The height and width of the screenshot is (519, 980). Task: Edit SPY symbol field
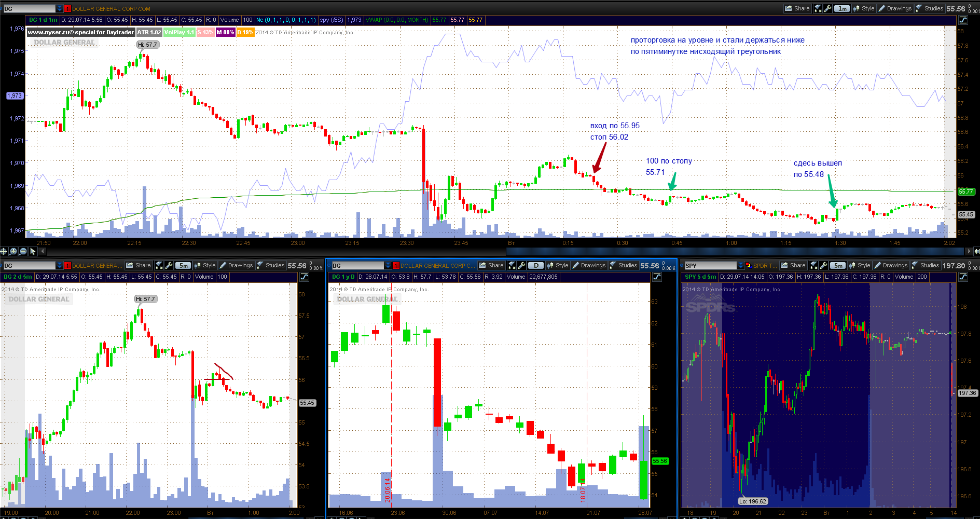click(711, 265)
